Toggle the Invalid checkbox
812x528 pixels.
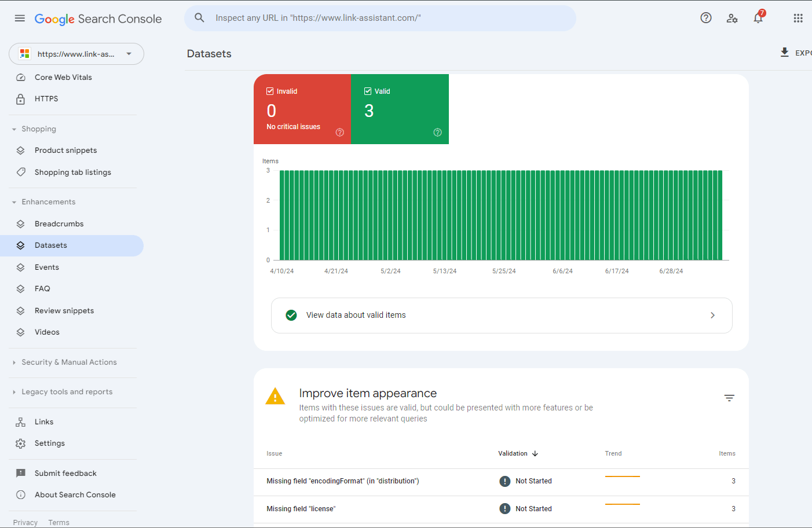(x=270, y=91)
